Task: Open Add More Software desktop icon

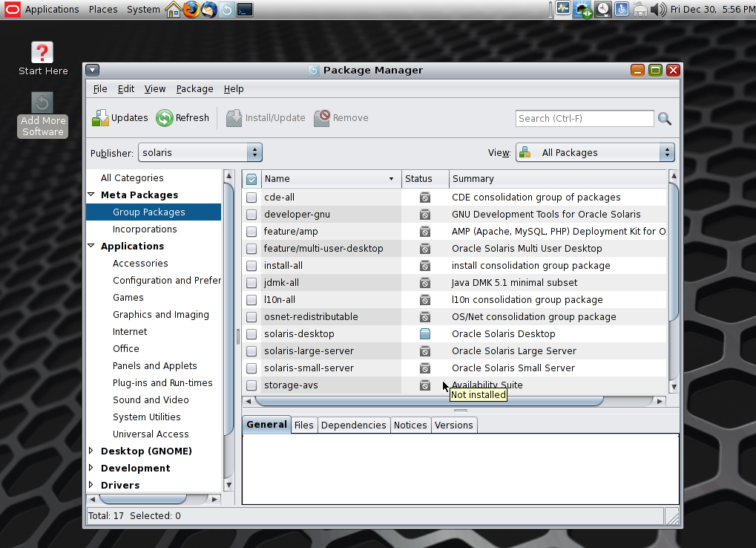Action: click(x=42, y=115)
